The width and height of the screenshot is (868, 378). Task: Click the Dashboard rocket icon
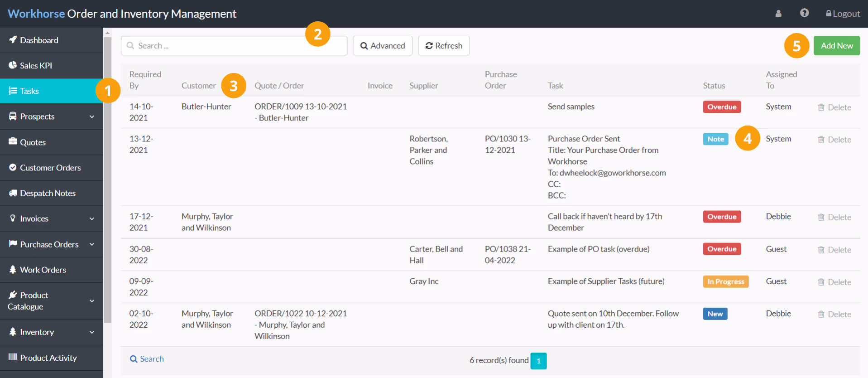pos(13,40)
